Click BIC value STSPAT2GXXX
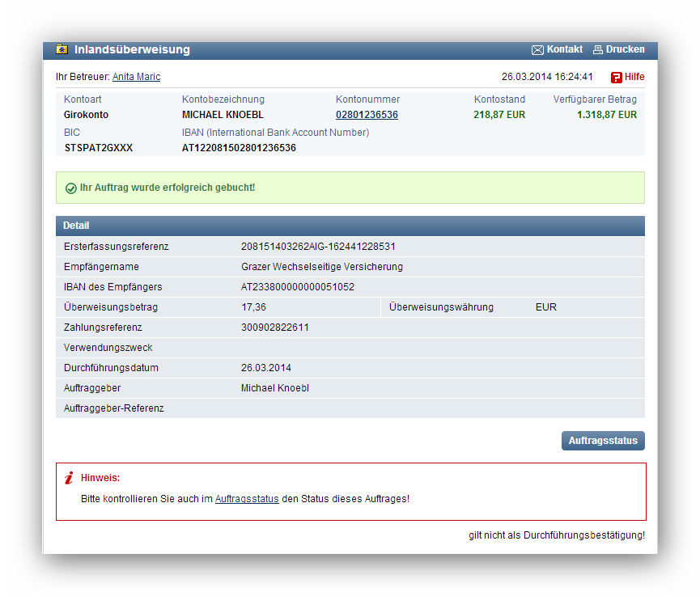 point(98,148)
